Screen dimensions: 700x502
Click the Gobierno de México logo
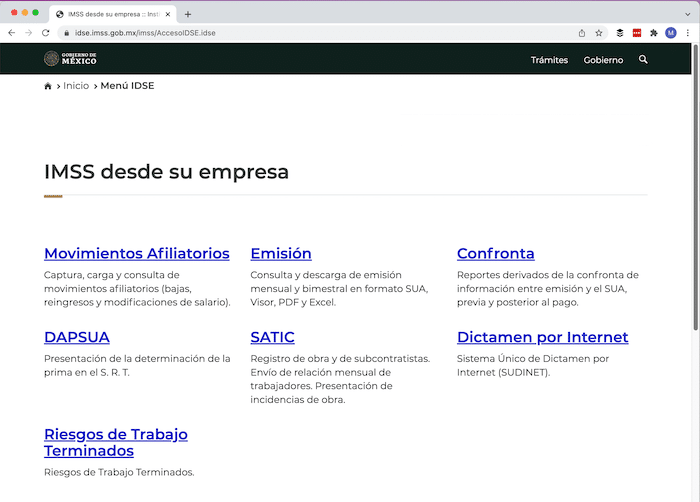pyautogui.click(x=70, y=59)
